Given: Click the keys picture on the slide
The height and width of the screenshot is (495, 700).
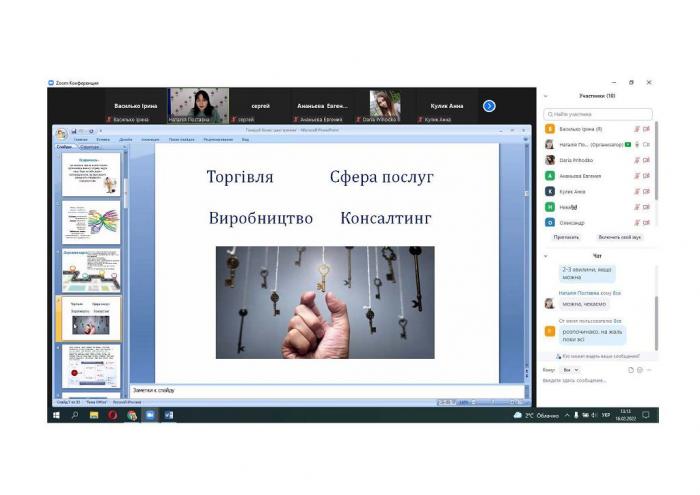Looking at the screenshot, I should point(325,302).
